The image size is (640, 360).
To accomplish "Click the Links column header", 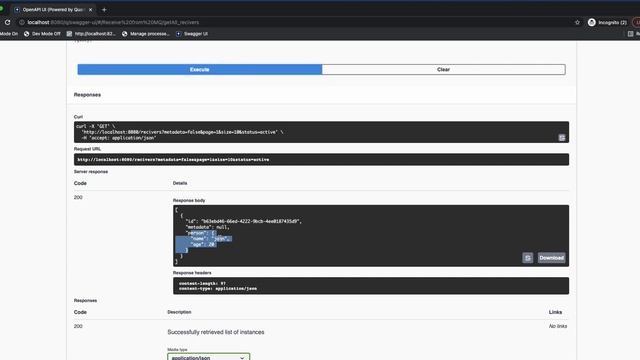I will point(555,312).
